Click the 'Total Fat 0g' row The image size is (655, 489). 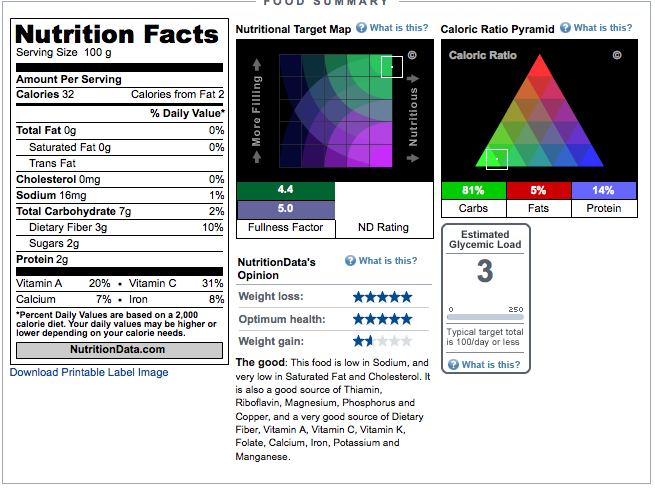pyautogui.click(x=120, y=131)
